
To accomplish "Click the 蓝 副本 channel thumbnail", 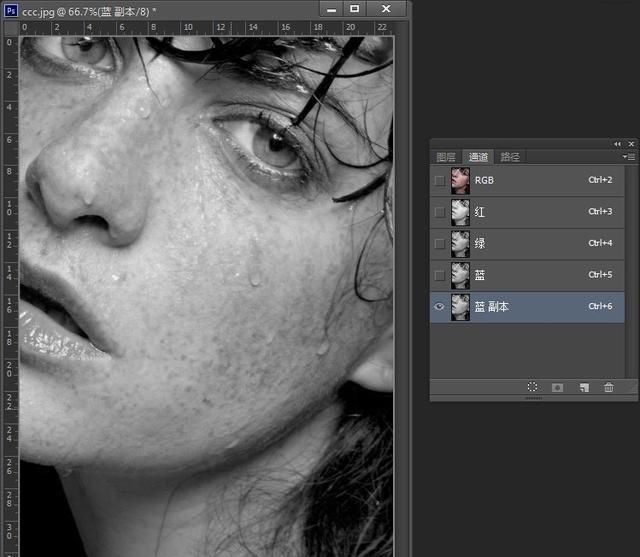I will coord(460,307).
